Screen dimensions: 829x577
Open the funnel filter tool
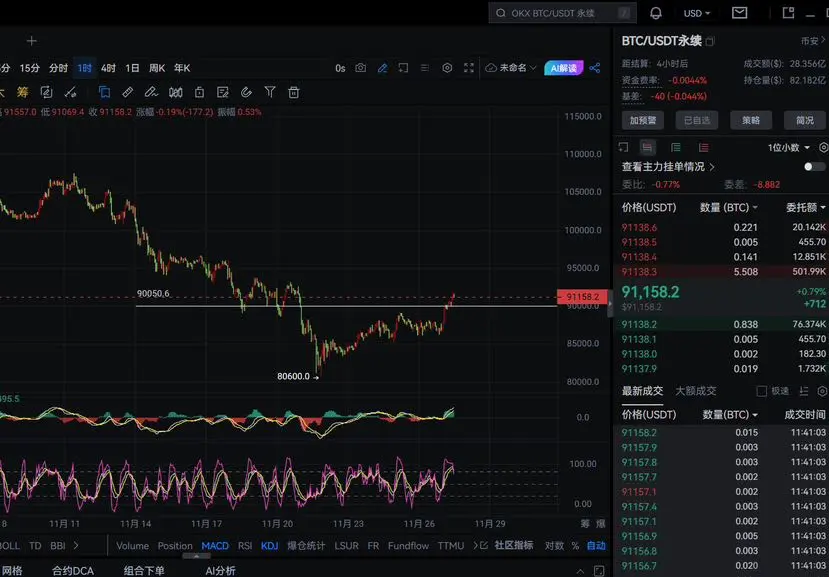[270, 92]
